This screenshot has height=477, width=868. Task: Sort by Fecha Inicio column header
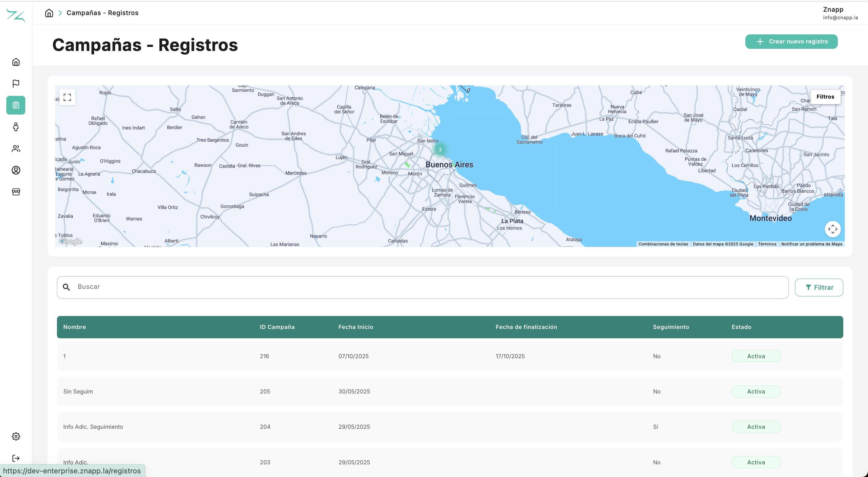pos(356,327)
